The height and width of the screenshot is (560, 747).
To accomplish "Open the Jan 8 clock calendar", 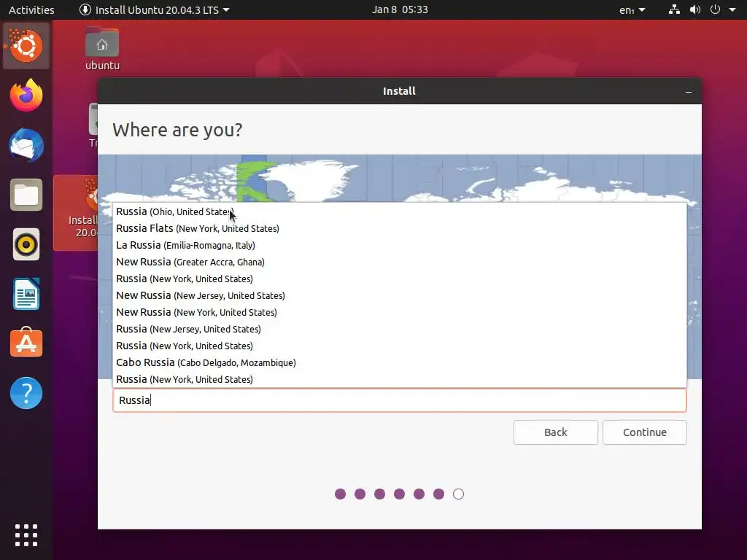I will (x=400, y=9).
